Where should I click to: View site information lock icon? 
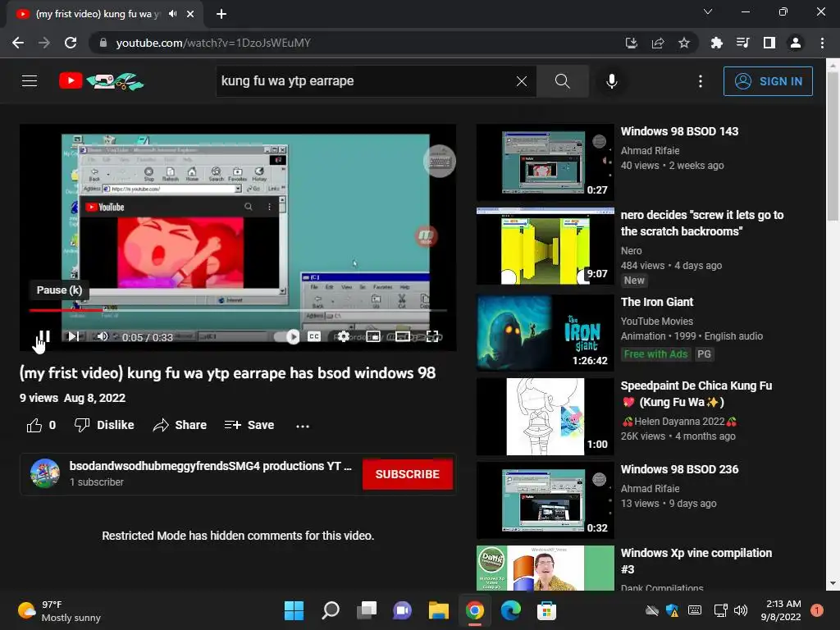103,43
